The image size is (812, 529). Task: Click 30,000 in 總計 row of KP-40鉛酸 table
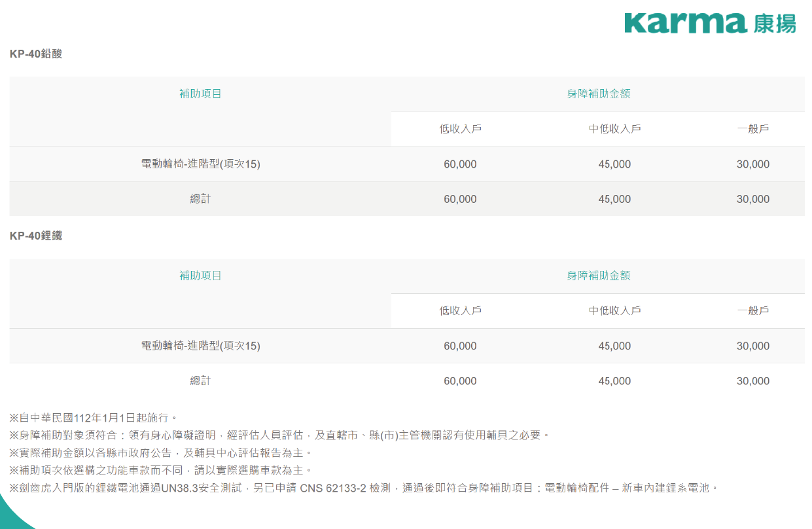click(753, 199)
